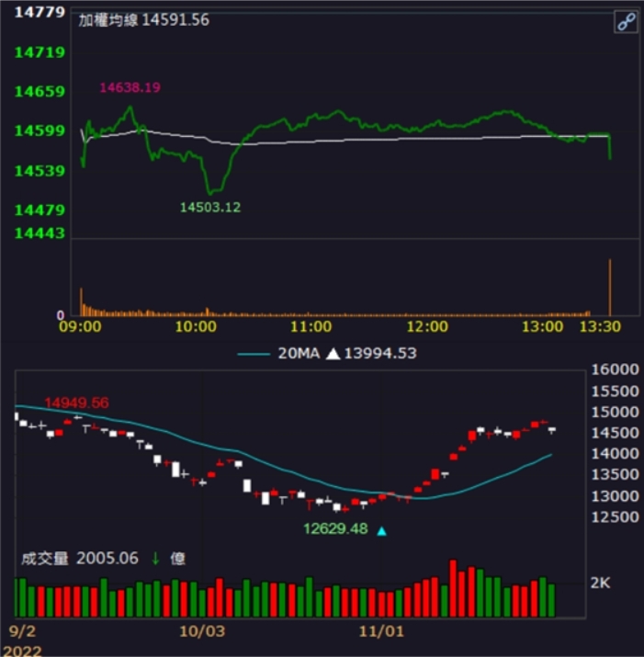Click the 12500 daily chart axis label

615,516
